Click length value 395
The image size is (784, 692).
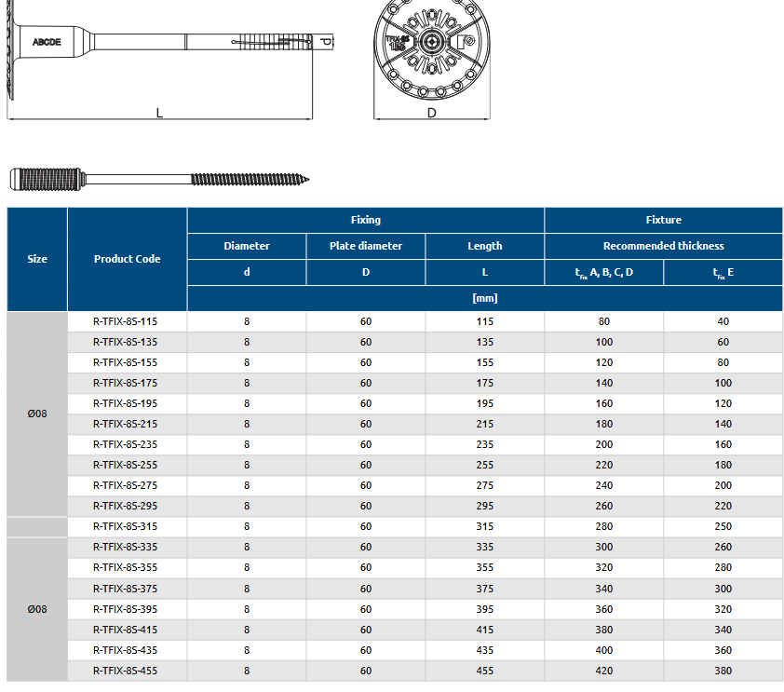click(x=484, y=609)
